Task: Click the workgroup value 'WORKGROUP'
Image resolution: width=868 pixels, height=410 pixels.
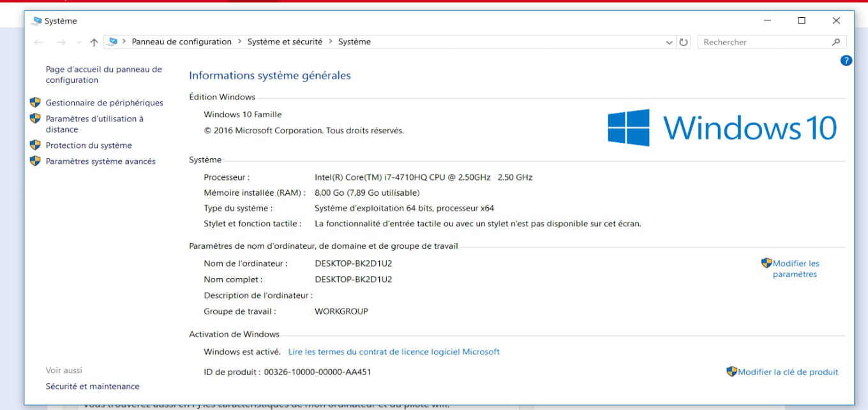Action: tap(341, 312)
